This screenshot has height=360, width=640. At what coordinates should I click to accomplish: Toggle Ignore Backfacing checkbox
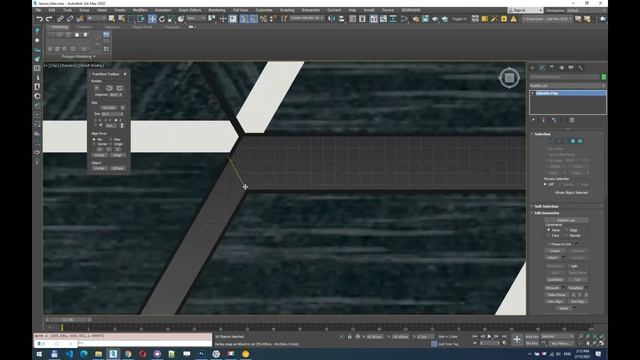point(547,155)
